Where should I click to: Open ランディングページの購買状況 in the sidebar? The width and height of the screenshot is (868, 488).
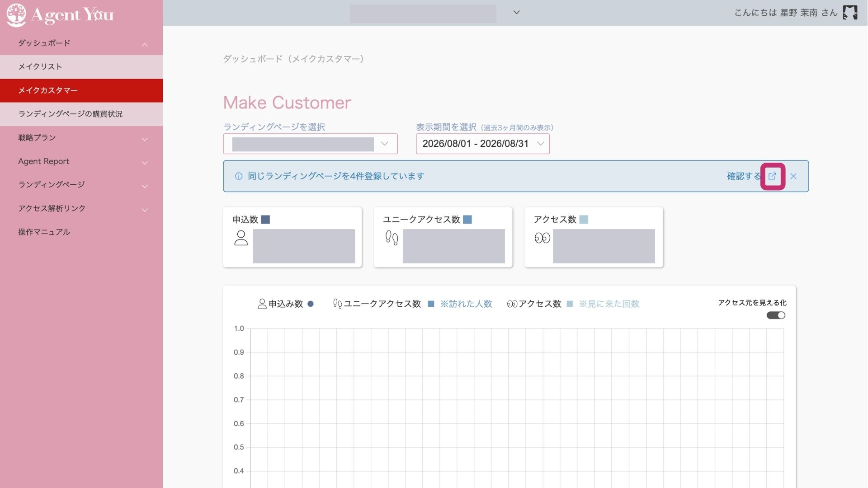pos(81,114)
